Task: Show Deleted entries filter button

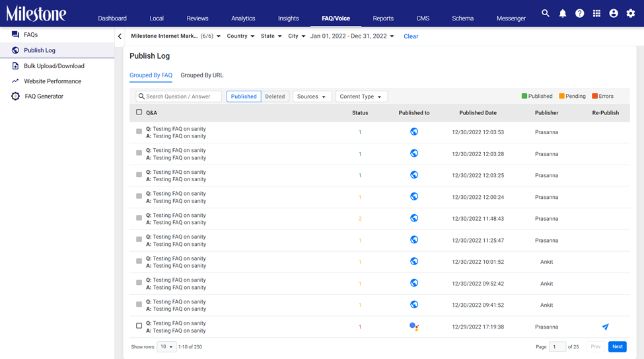Action: (275, 97)
